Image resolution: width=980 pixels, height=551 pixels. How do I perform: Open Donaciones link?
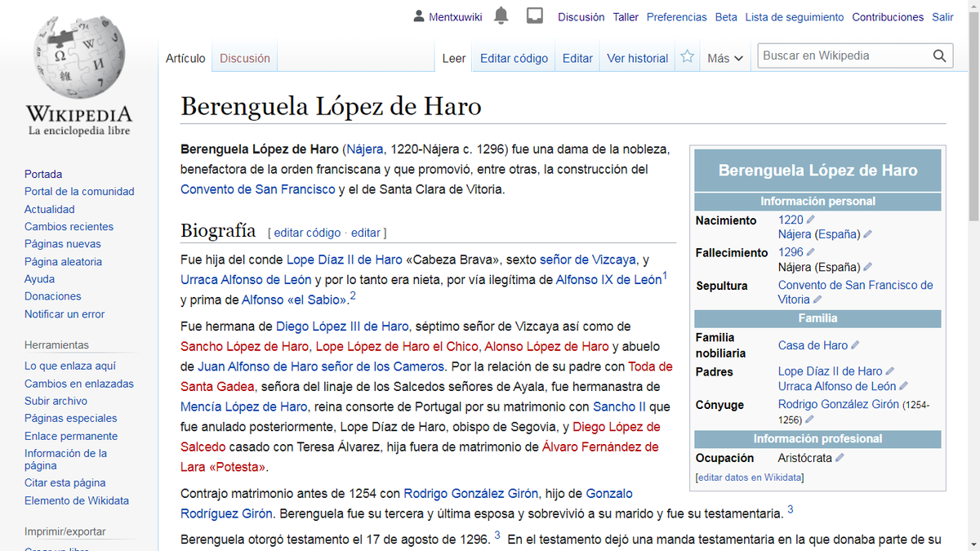click(x=53, y=296)
